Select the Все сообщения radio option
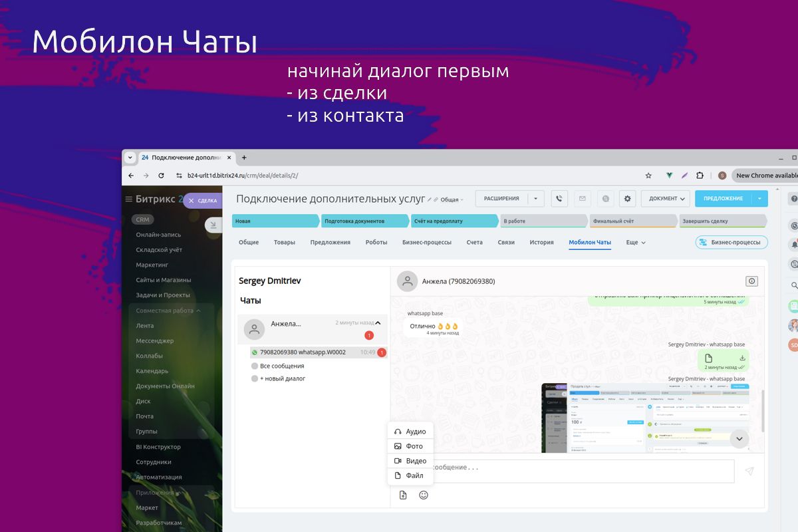 point(255,366)
